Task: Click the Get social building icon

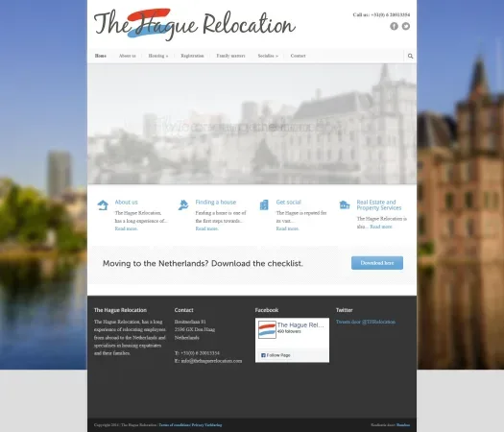Action: coord(264,204)
